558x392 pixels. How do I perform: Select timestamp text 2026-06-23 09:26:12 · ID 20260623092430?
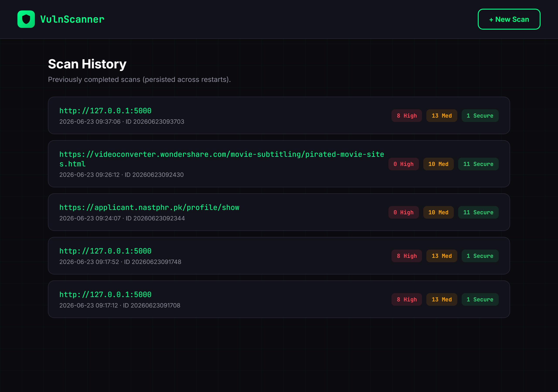[121, 175]
